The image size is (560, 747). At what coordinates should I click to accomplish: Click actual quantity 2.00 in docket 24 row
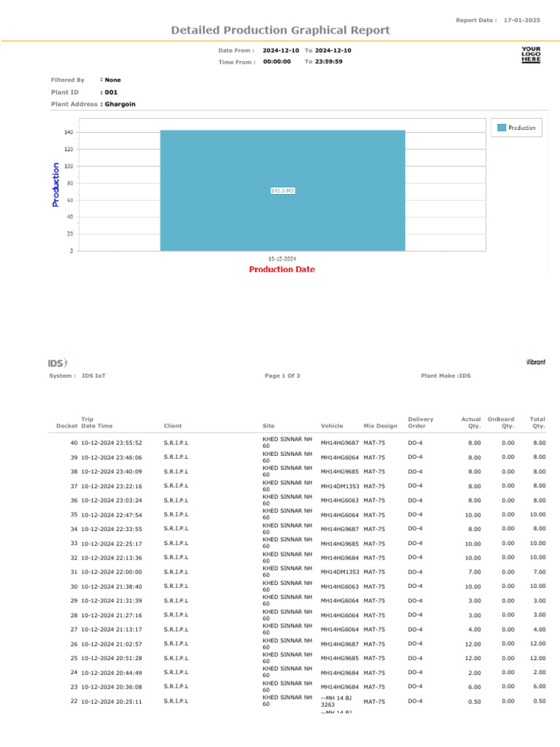tap(474, 673)
